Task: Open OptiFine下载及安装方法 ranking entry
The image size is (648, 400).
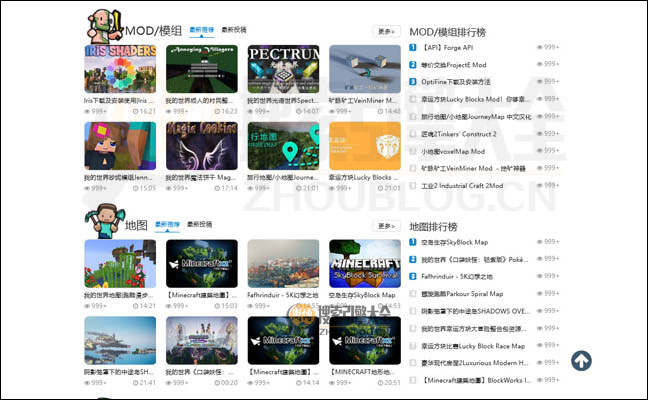Action: click(455, 82)
